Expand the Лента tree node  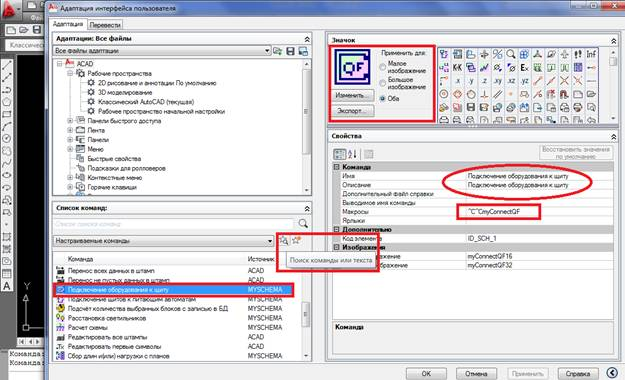[70, 130]
